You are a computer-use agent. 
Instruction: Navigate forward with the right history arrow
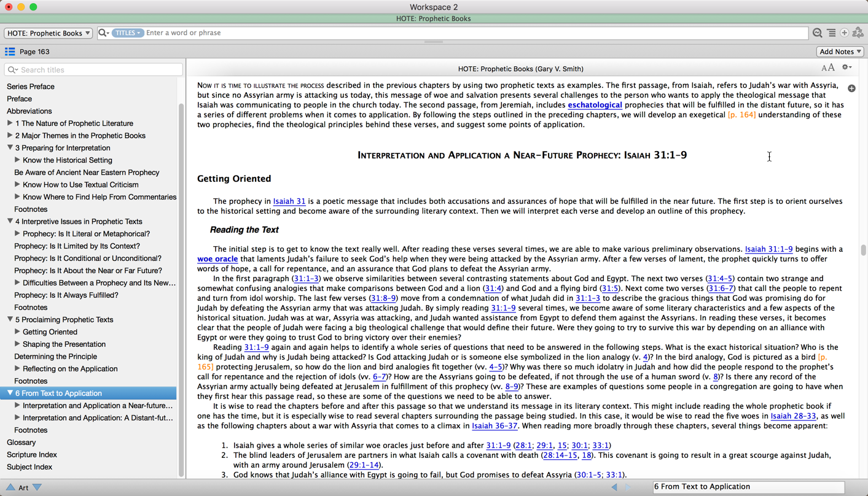[x=628, y=487]
